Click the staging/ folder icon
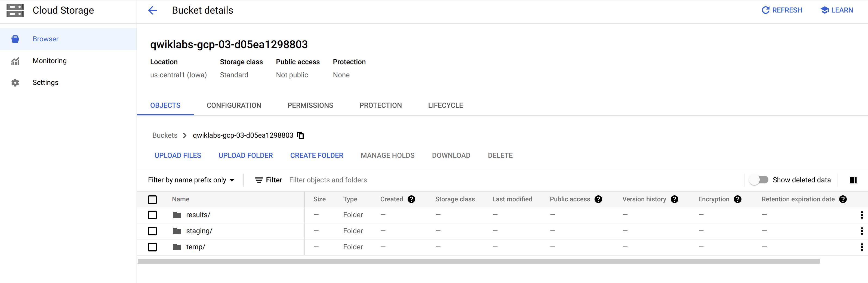 177,231
